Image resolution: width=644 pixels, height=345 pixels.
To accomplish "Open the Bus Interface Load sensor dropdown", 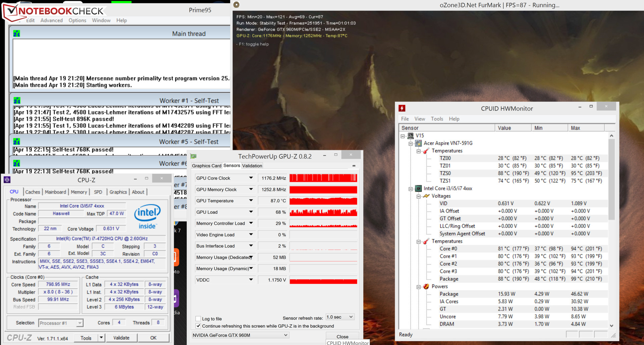I will (x=251, y=246).
